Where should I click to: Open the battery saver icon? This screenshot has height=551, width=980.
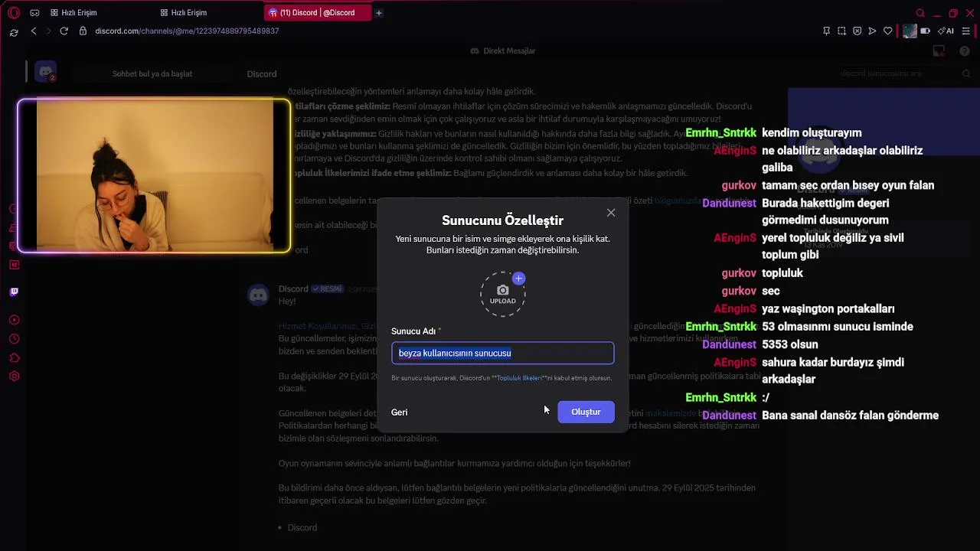click(x=925, y=31)
